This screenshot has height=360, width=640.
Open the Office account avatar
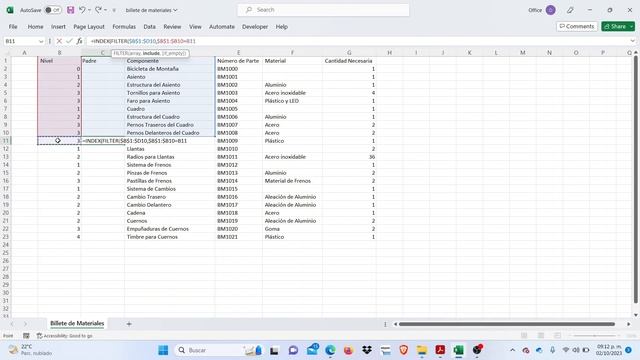pyautogui.click(x=550, y=10)
